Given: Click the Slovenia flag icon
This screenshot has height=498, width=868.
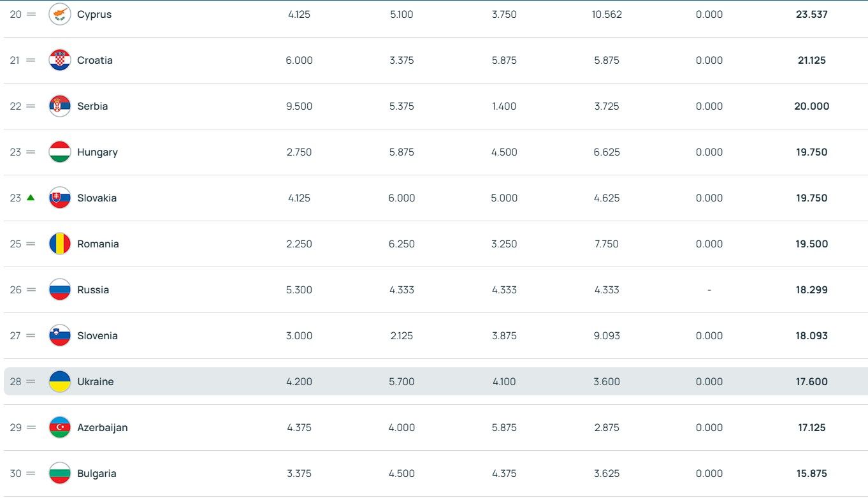Looking at the screenshot, I should coord(60,335).
